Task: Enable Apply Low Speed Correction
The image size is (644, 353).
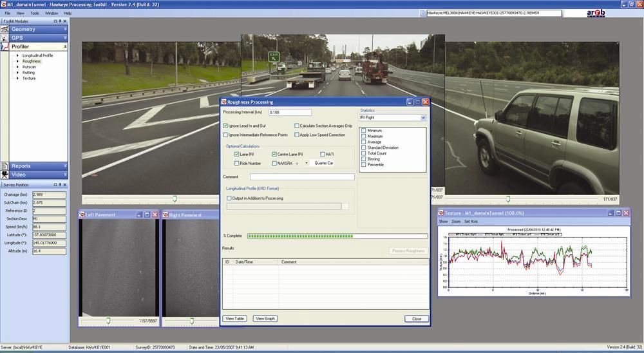Action: pos(296,135)
